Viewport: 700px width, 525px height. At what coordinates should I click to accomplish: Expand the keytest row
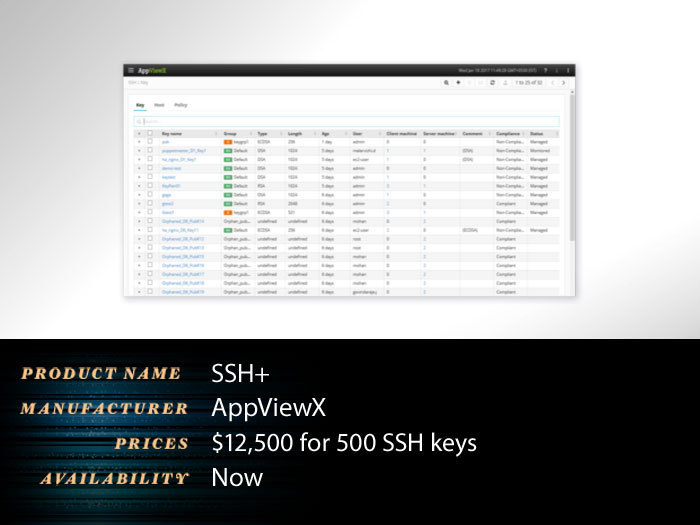(x=139, y=177)
